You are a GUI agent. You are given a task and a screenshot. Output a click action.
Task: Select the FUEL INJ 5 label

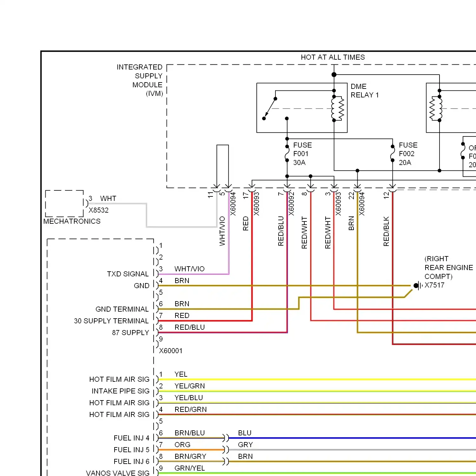coord(131,450)
